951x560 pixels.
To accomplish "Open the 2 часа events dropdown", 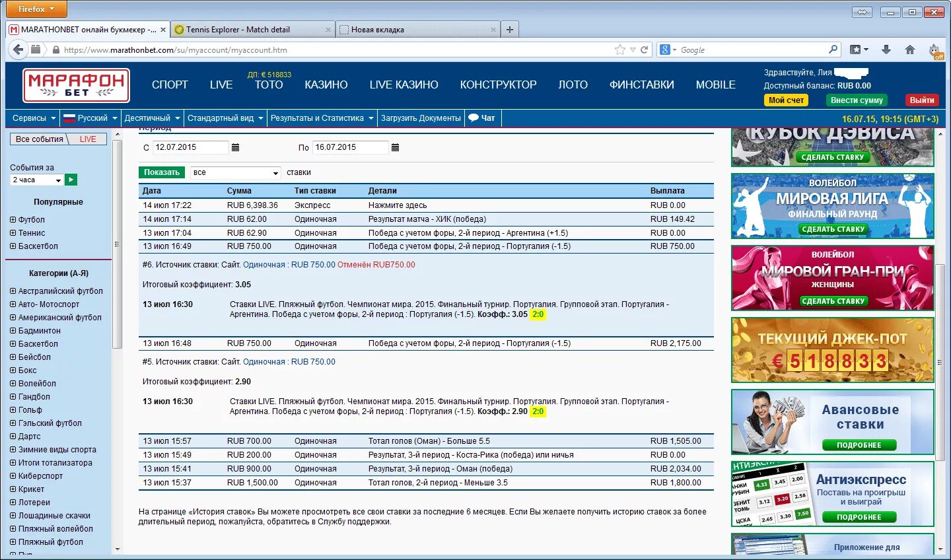I will 37,180.
